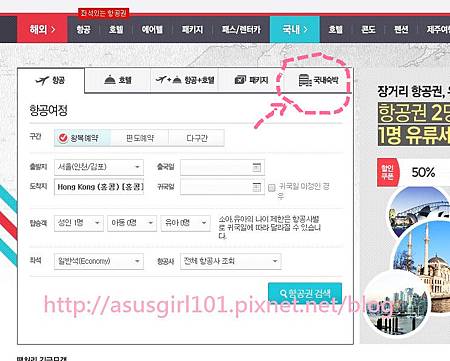Click the 좌석있는 항공권 red badge
450x361 pixels.
104,13
